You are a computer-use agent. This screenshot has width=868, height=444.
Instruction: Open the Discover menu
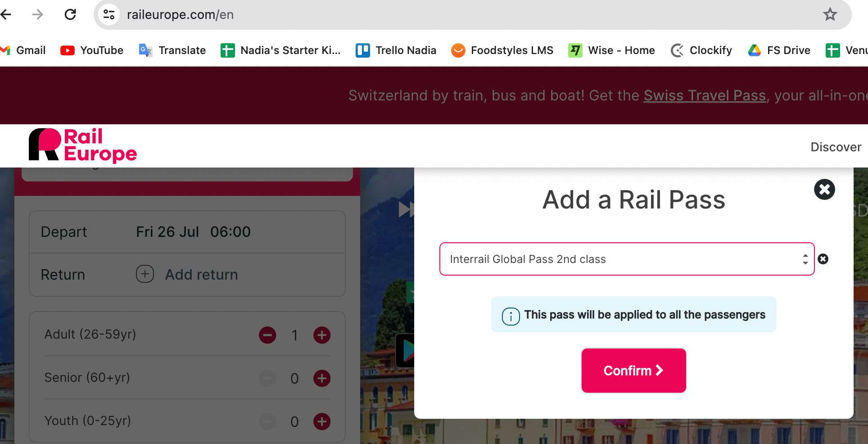[836, 147]
